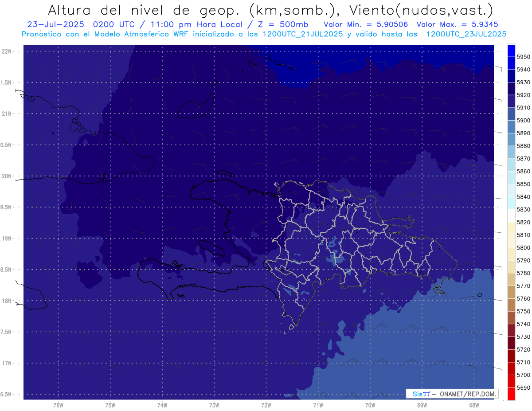This screenshot has height=411, width=532.
Task: Click the 5710 colorbar value
Action: 524,362
